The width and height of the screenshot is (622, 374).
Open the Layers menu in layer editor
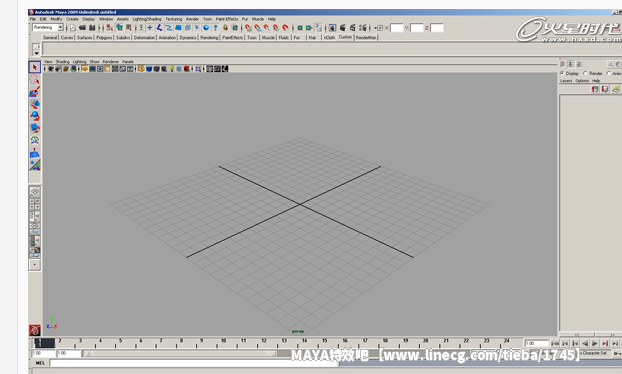(x=566, y=81)
